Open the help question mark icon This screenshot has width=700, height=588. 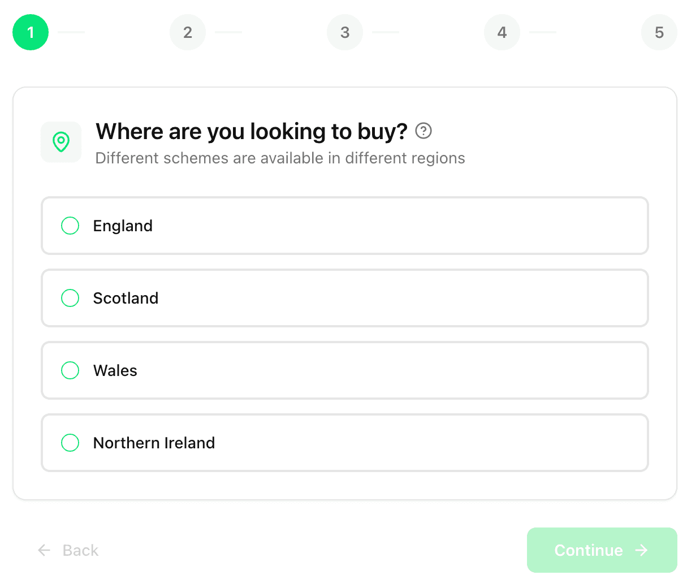click(424, 131)
